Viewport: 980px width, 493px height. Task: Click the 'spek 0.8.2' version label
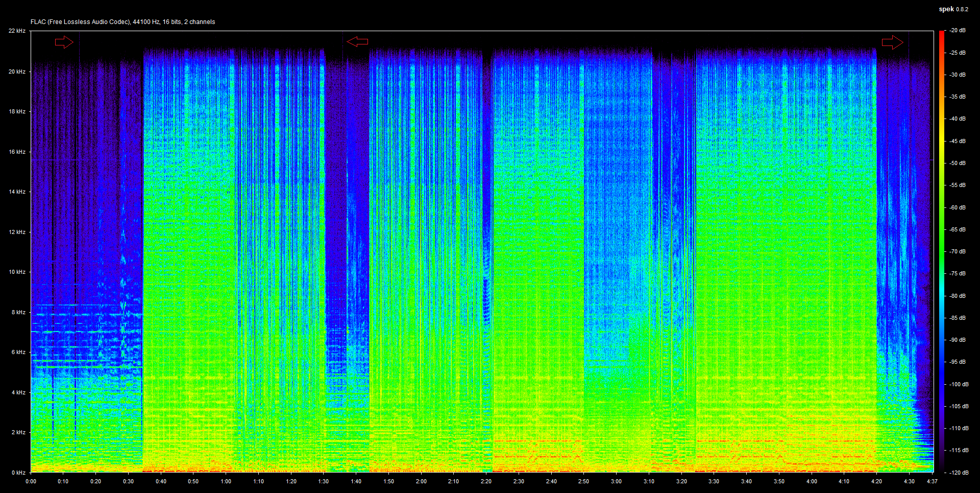coord(953,9)
